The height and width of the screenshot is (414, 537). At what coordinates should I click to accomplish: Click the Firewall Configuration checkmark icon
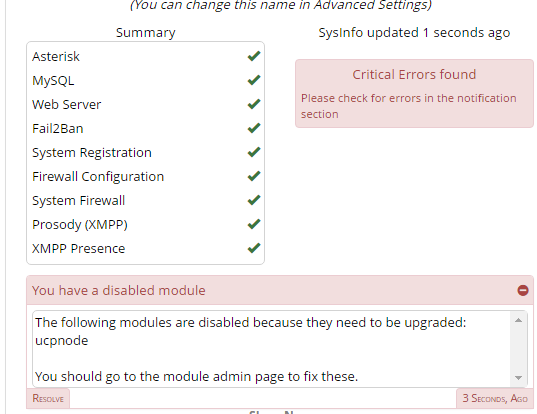(x=254, y=176)
